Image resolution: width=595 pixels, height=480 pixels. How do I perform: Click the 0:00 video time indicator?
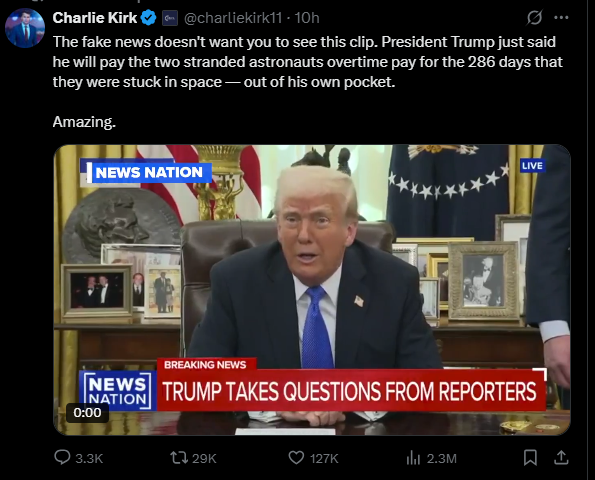88,412
